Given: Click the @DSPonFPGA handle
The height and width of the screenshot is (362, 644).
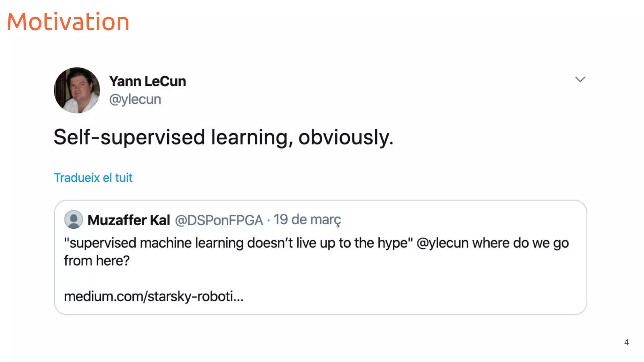Looking at the screenshot, I should tap(219, 220).
